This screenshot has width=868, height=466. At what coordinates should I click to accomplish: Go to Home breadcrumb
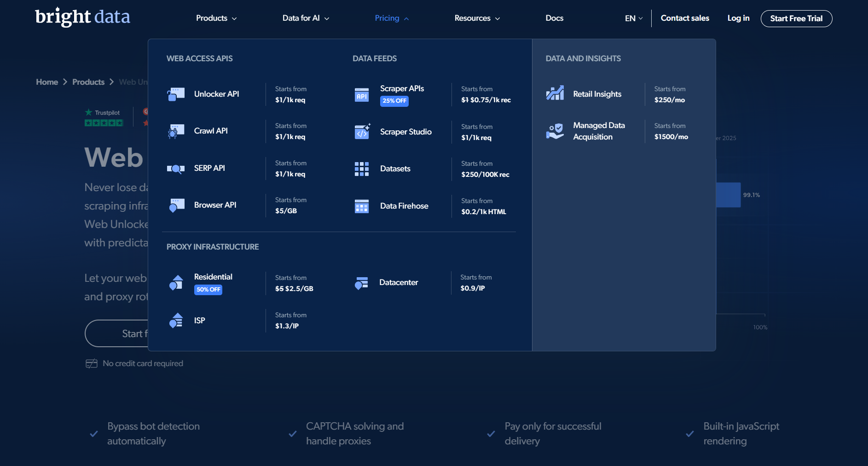(x=47, y=82)
